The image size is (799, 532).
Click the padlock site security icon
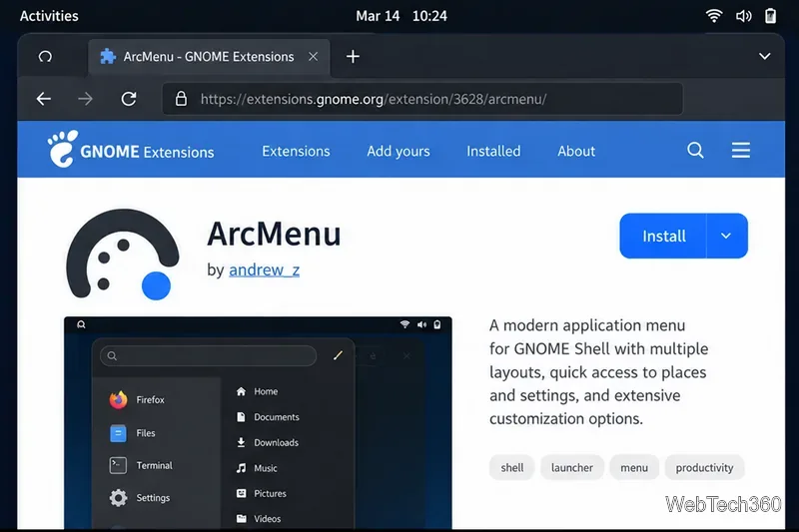click(181, 99)
